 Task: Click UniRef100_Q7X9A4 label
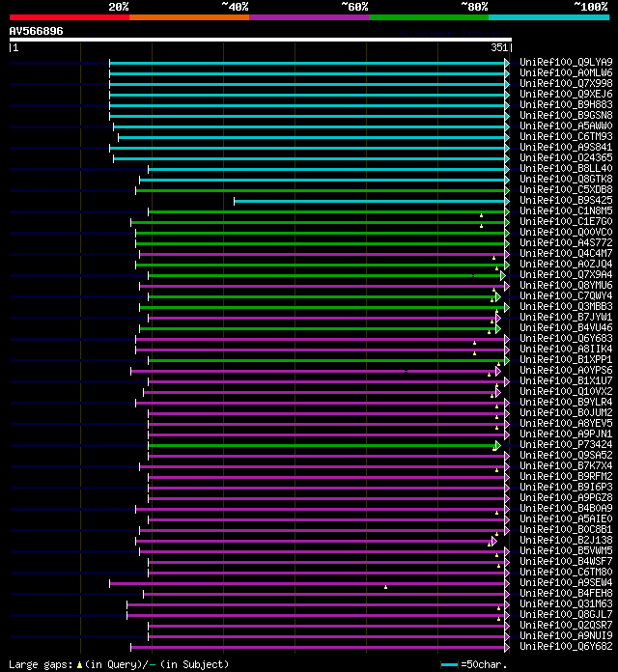[566, 274]
